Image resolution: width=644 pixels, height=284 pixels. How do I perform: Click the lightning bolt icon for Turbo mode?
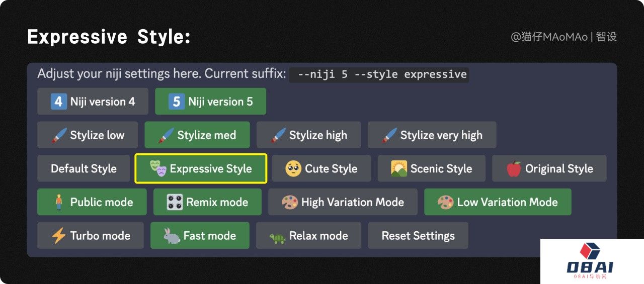[58, 236]
